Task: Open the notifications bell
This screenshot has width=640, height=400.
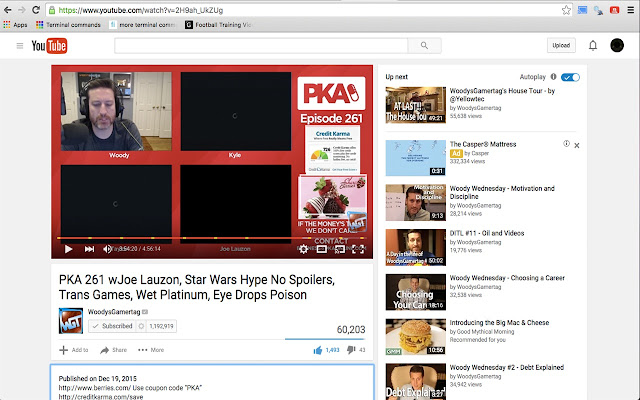Action: pos(593,45)
